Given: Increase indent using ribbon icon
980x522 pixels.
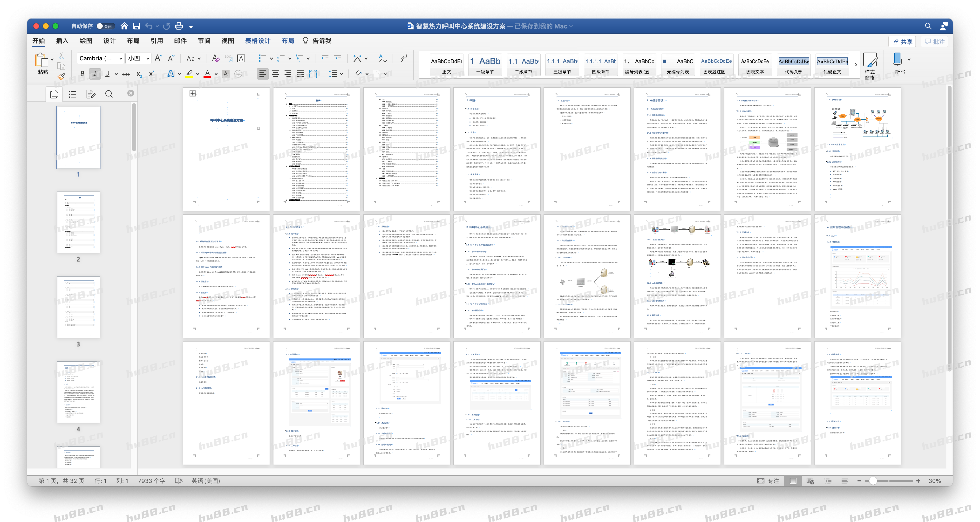Looking at the screenshot, I should [337, 58].
